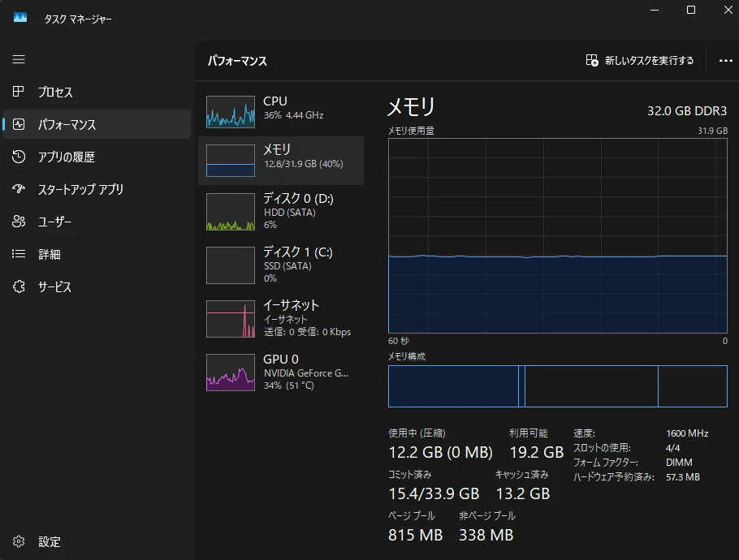Click NVIDIA GeForce G... GPU name
Screen dimensions: 739x560
coord(306,373)
